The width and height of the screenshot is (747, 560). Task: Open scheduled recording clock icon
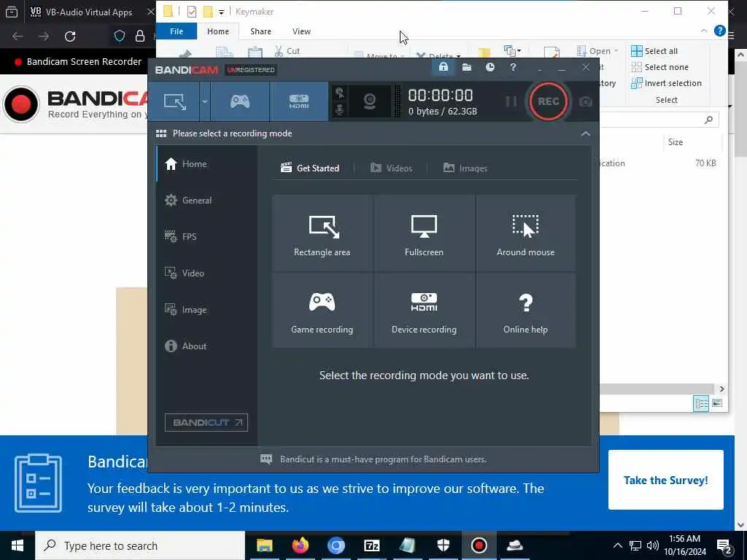pyautogui.click(x=489, y=67)
